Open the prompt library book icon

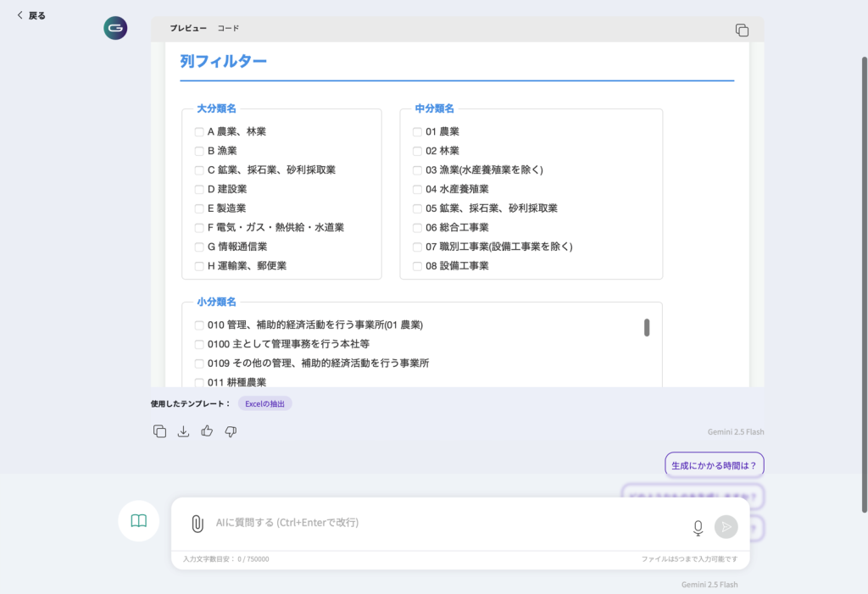click(x=139, y=521)
